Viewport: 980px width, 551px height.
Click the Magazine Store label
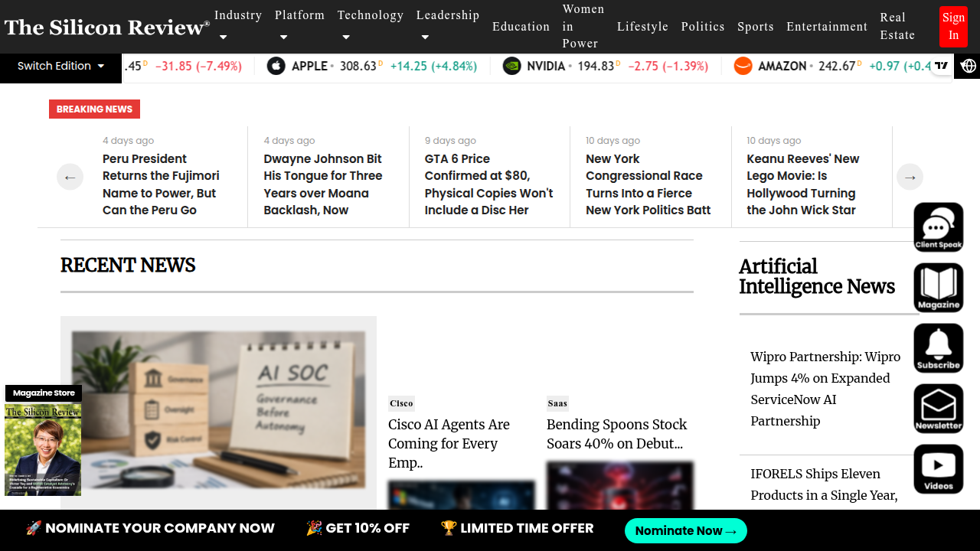click(44, 393)
